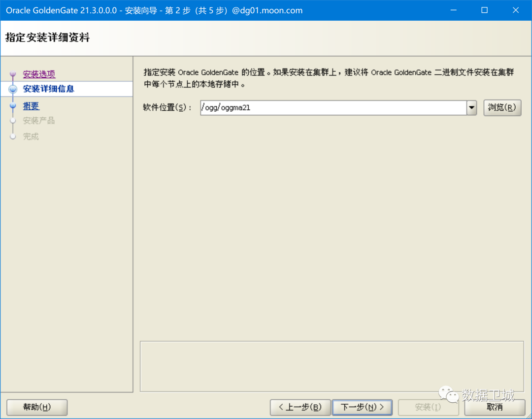Go back with the 上一步(B) button
This screenshot has height=419, width=532.
300,407
